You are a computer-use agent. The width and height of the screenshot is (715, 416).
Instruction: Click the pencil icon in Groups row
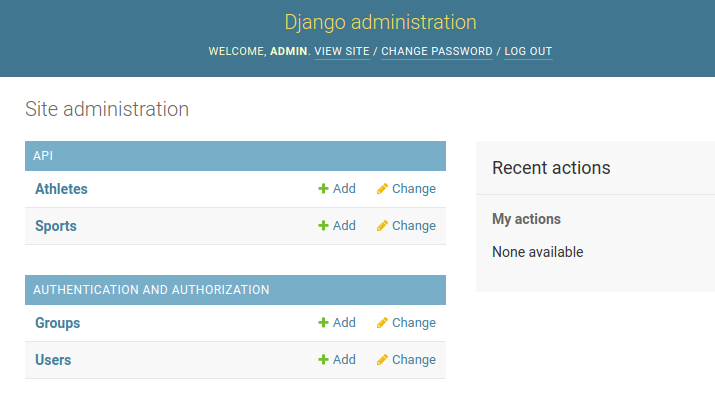pos(382,322)
